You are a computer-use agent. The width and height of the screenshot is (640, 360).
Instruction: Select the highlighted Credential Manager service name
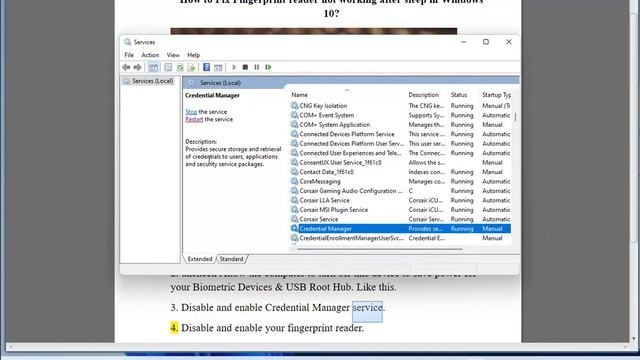(x=325, y=229)
